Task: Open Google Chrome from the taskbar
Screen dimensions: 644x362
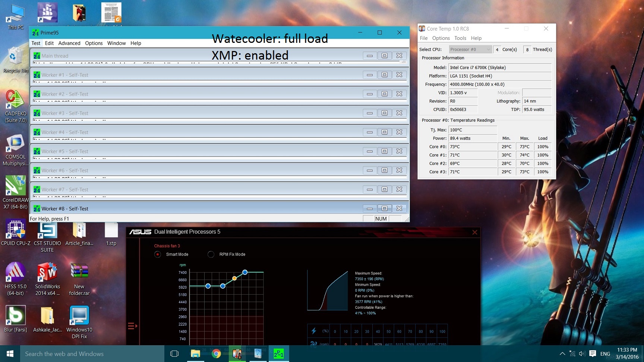Action: (216, 353)
